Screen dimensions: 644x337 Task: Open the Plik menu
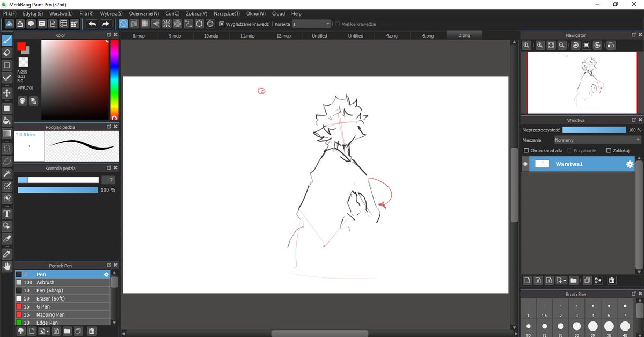click(10, 13)
